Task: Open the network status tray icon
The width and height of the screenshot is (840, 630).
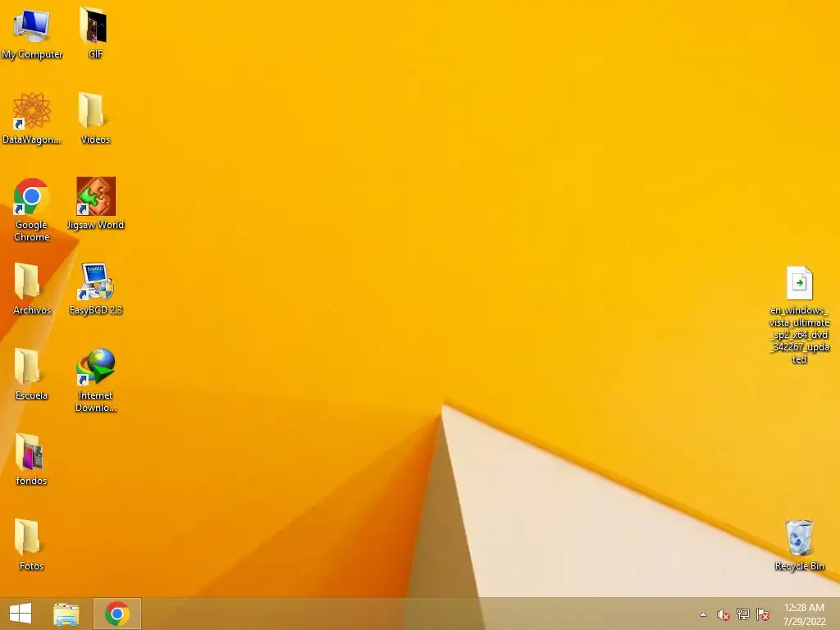Action: [x=742, y=614]
